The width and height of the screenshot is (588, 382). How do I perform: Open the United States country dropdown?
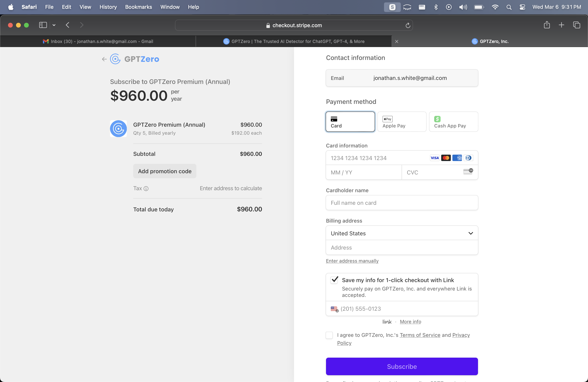point(402,233)
